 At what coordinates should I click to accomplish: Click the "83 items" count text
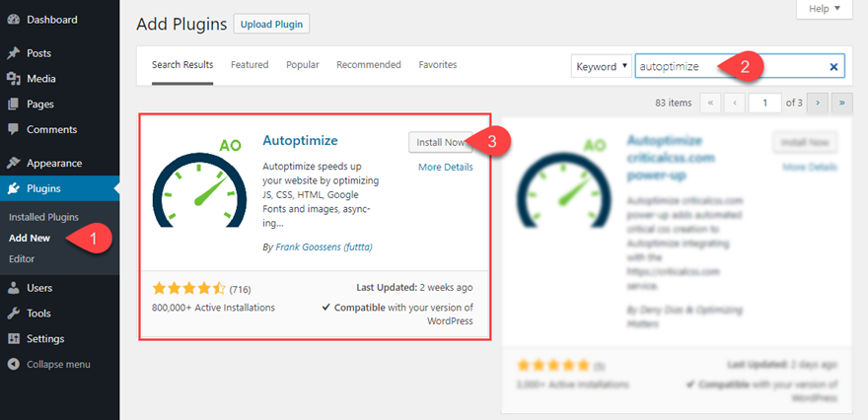(673, 103)
